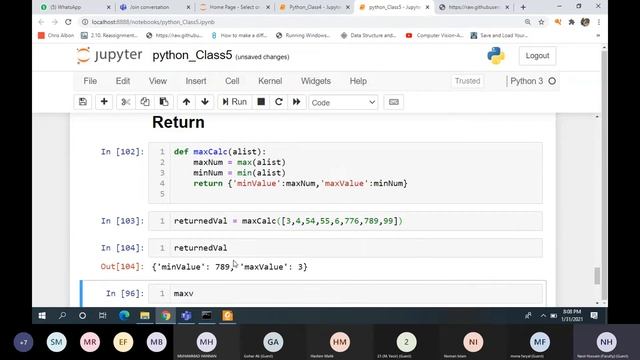Bookmark this page with the star icon
The image size is (640, 360).
[x=541, y=22]
